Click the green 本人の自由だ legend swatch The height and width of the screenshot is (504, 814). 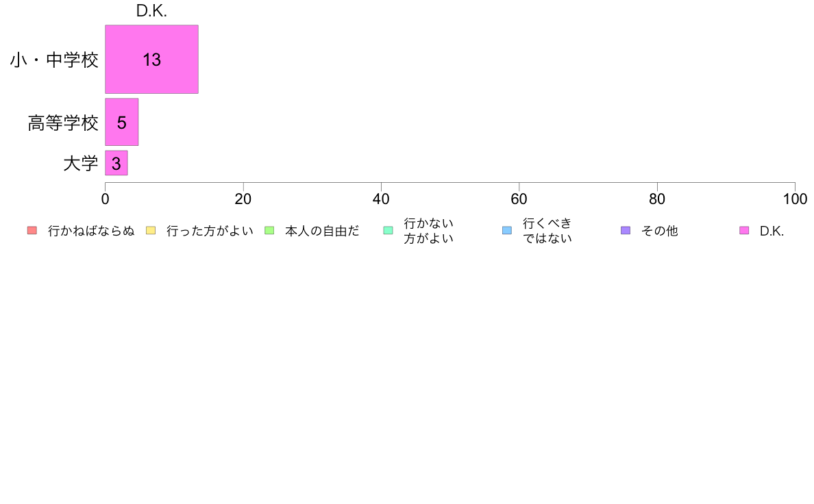tap(269, 231)
